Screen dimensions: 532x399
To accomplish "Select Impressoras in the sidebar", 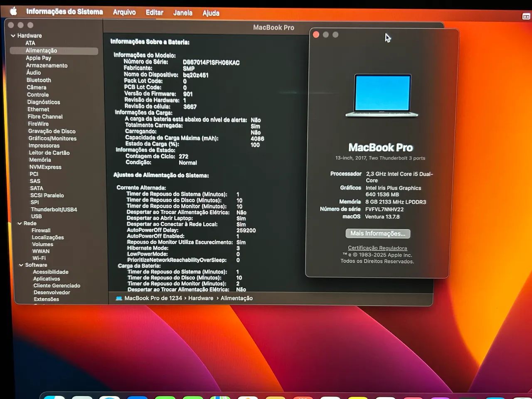I will (x=44, y=146).
